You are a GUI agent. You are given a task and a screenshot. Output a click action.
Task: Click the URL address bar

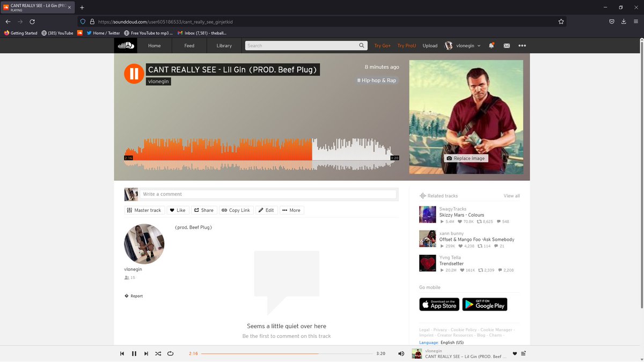322,21
